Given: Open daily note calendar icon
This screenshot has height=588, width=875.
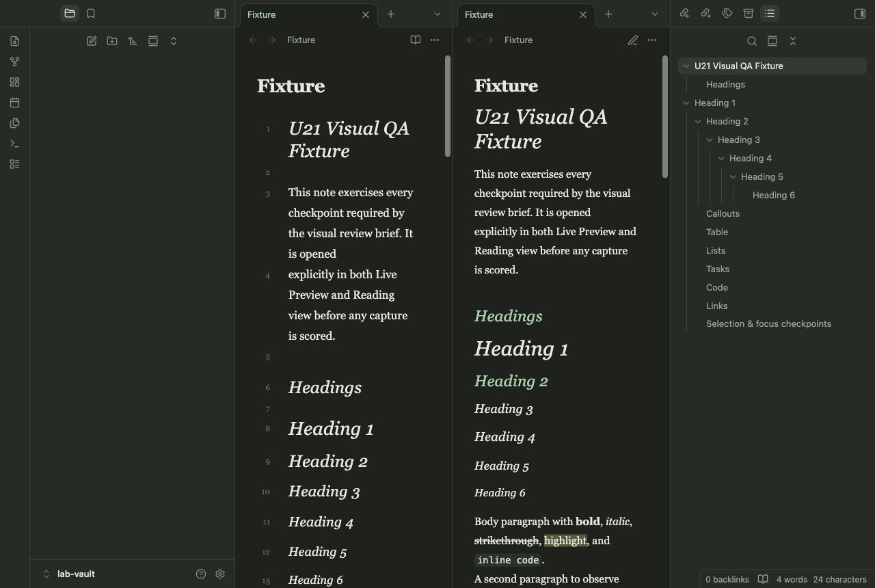Looking at the screenshot, I should 14,103.
